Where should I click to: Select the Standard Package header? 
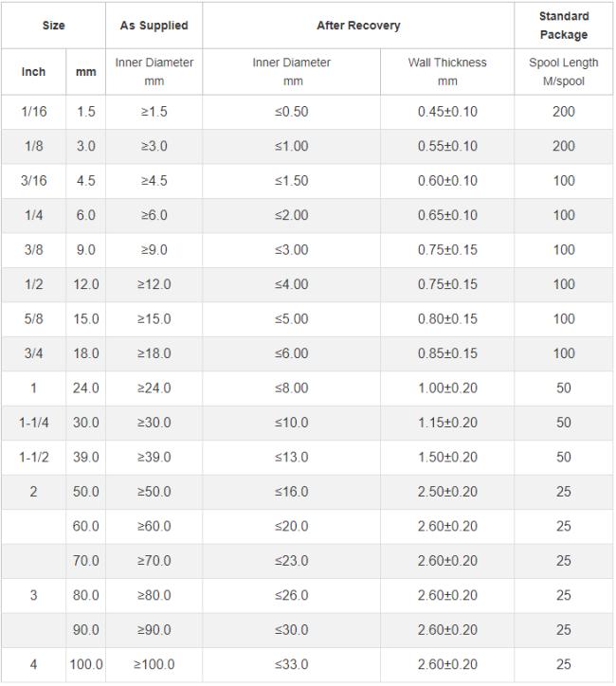tap(564, 26)
